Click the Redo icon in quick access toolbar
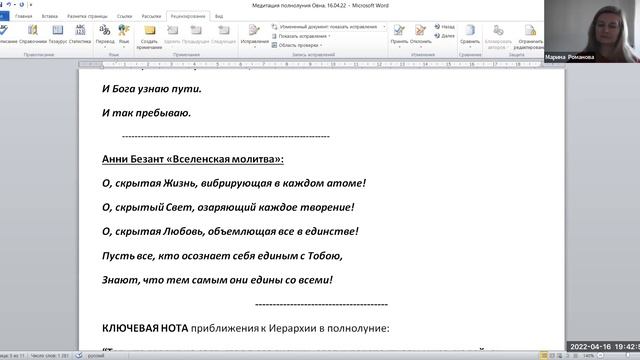The width and height of the screenshot is (640, 360). (22, 4)
